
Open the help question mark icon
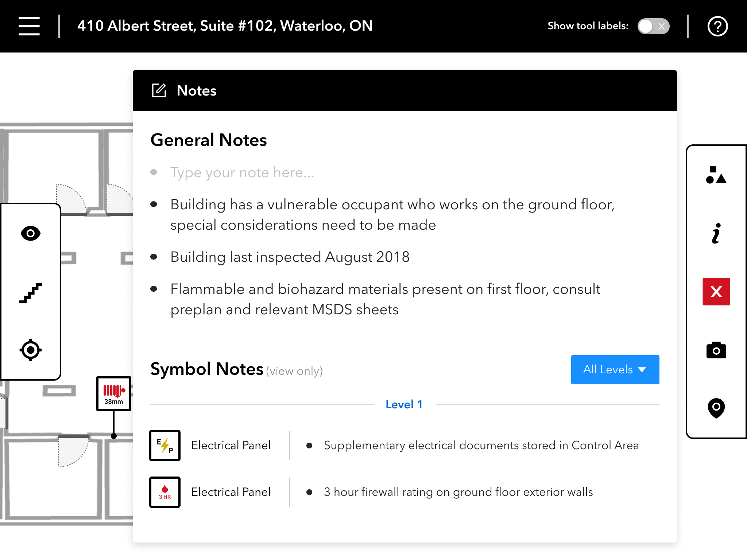click(717, 26)
